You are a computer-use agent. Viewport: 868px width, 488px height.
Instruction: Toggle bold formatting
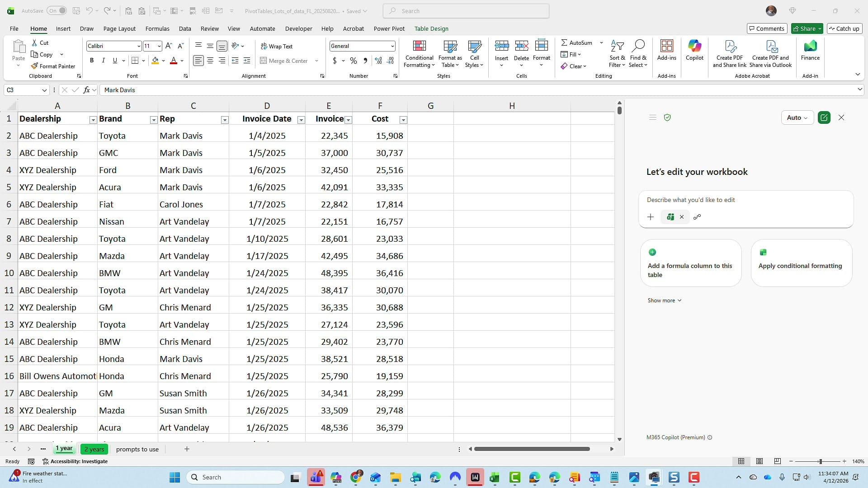[92, 60]
